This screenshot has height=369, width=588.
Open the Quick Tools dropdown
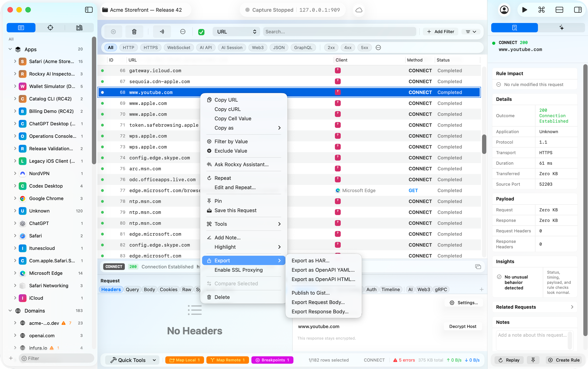(132, 360)
